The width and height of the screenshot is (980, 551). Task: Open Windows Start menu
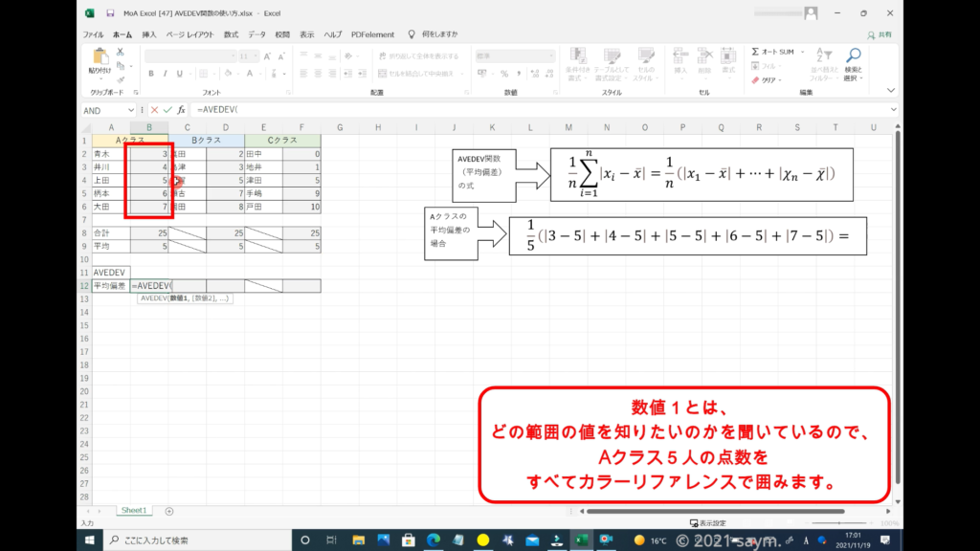89,540
